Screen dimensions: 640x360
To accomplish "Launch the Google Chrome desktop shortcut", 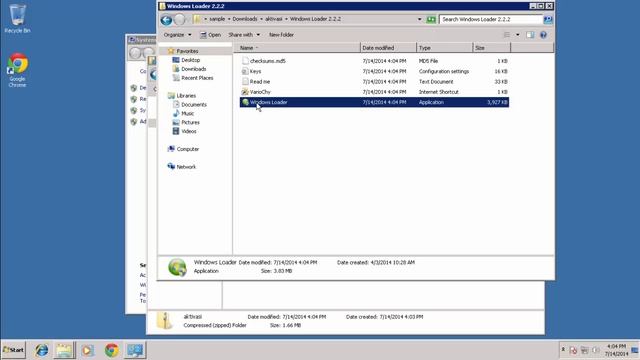I will click(17, 70).
